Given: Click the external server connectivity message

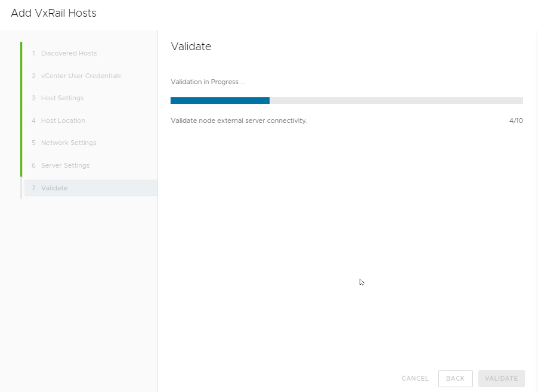Looking at the screenshot, I should [239, 121].
